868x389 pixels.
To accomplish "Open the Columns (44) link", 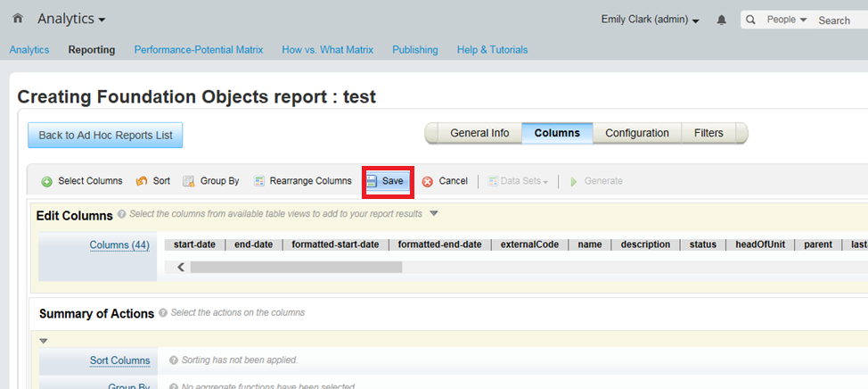I will pos(119,245).
